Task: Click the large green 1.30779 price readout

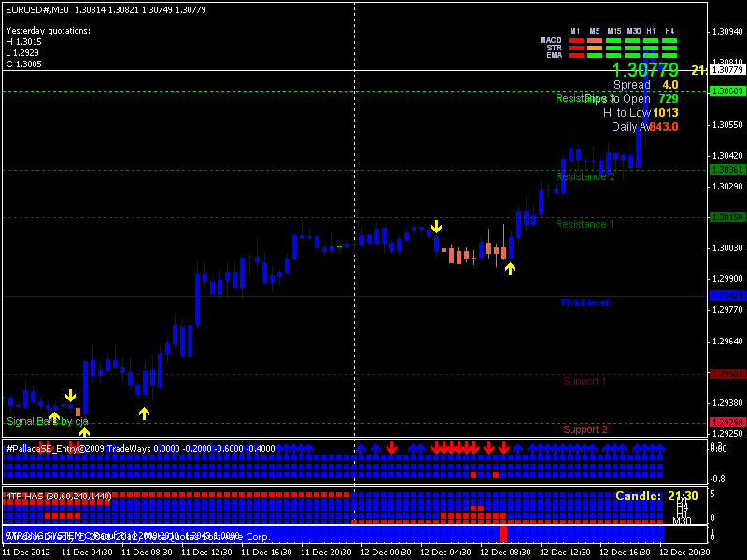Action: pyautogui.click(x=645, y=70)
